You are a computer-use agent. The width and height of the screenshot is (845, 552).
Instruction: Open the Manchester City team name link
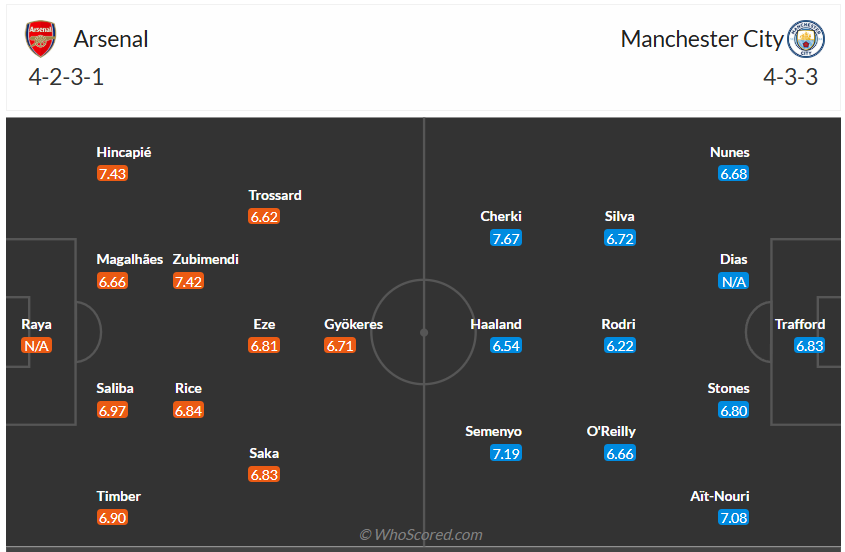[x=702, y=39]
